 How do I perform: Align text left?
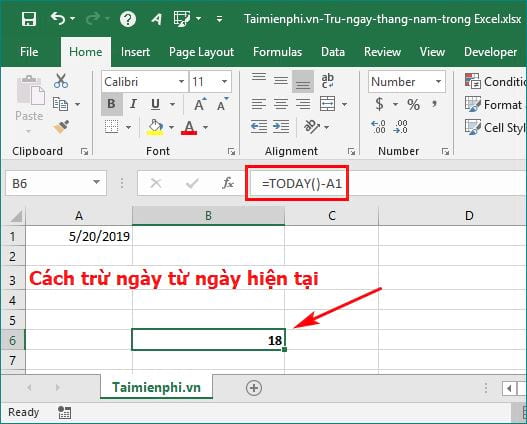(x=258, y=104)
